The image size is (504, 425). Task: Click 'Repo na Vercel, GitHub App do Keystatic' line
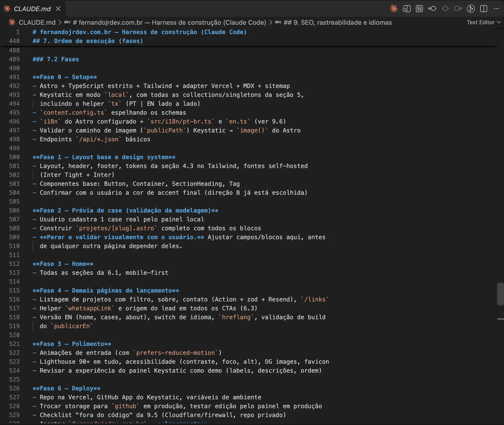147,397
